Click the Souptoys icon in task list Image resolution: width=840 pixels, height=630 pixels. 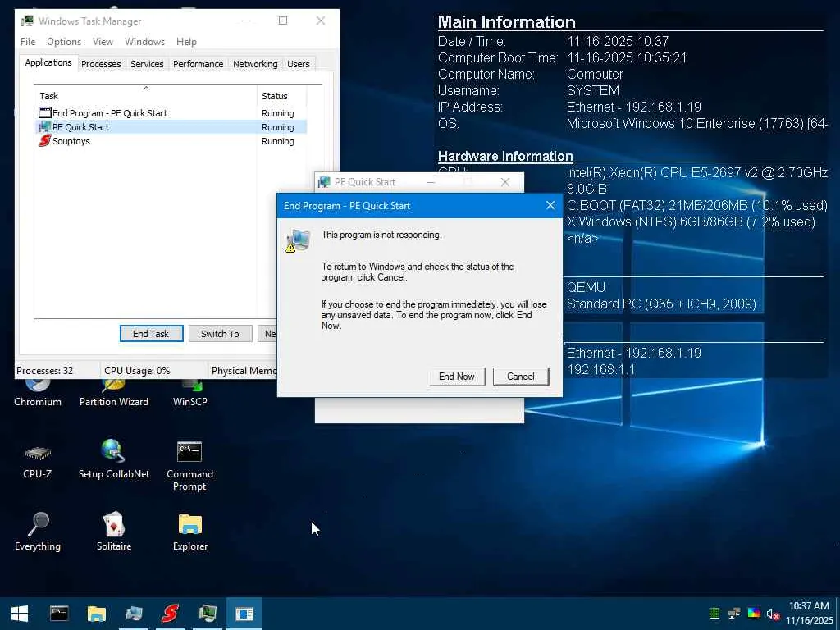pyautogui.click(x=45, y=141)
